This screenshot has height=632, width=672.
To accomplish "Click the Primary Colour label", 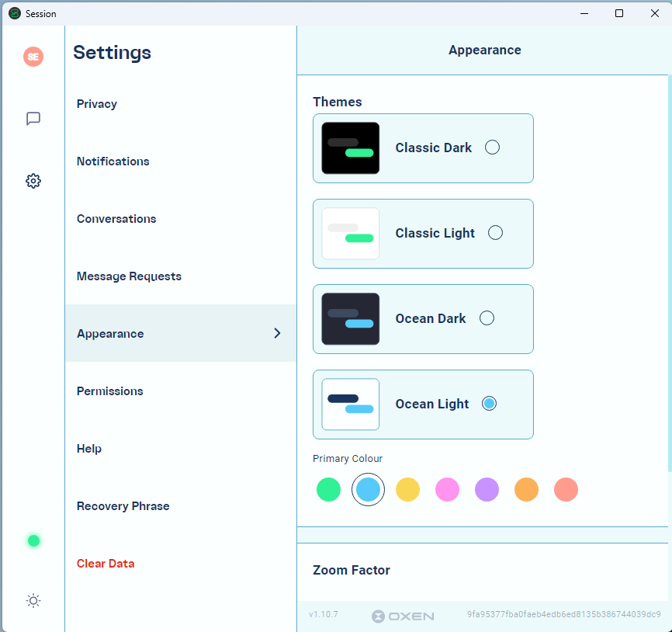I will click(348, 458).
